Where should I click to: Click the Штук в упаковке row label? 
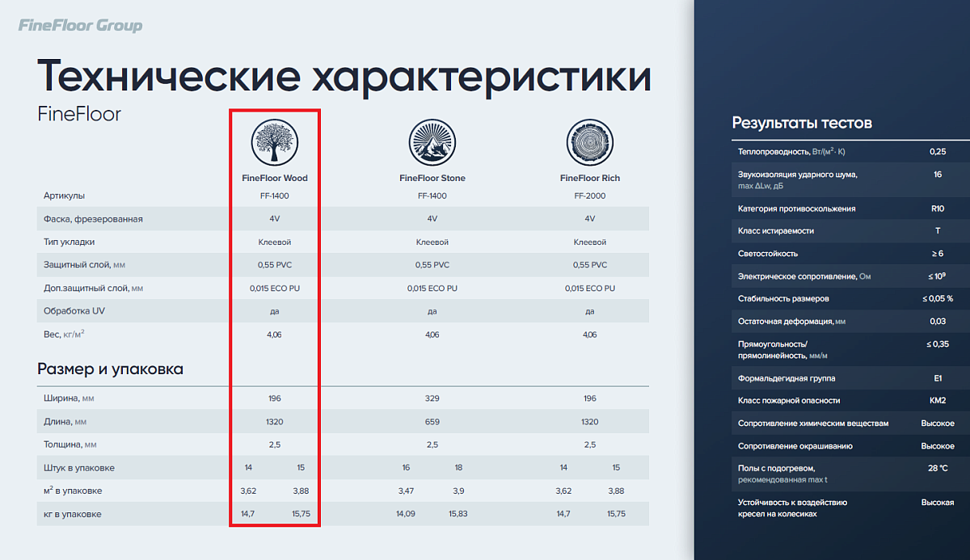(78, 468)
